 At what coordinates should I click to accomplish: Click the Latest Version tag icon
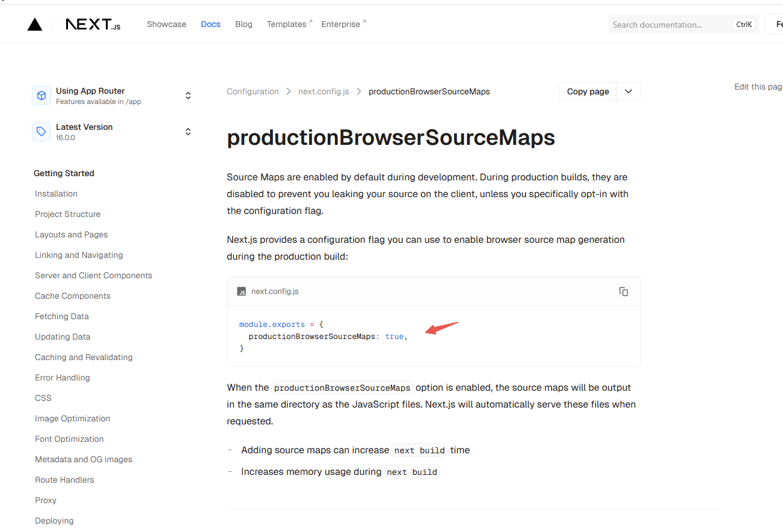point(41,132)
